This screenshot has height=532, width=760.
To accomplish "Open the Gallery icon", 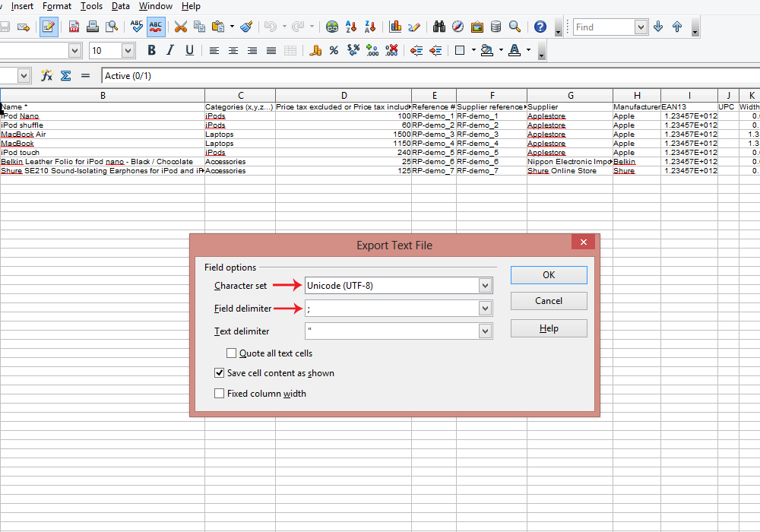I will click(477, 27).
